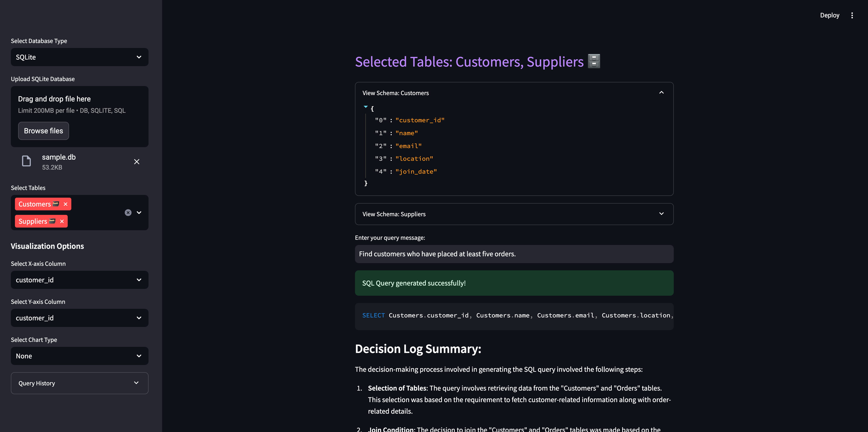Expand the Query History section
This screenshot has height=432, width=868.
click(x=79, y=383)
